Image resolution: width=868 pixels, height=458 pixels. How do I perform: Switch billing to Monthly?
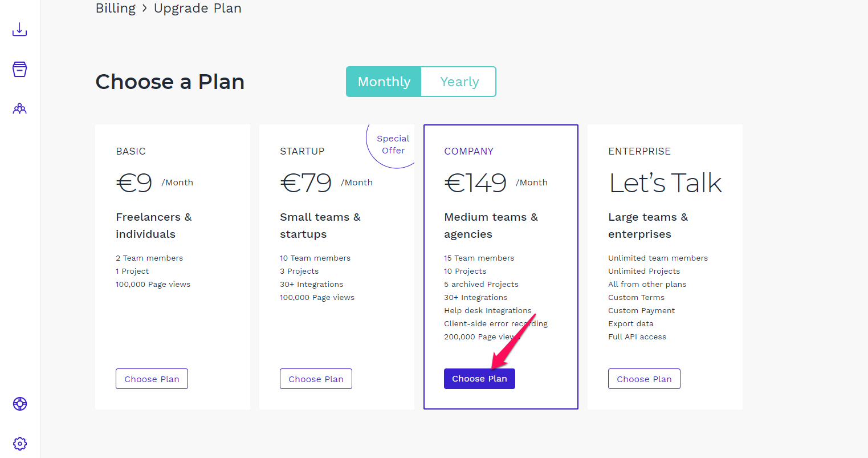384,82
